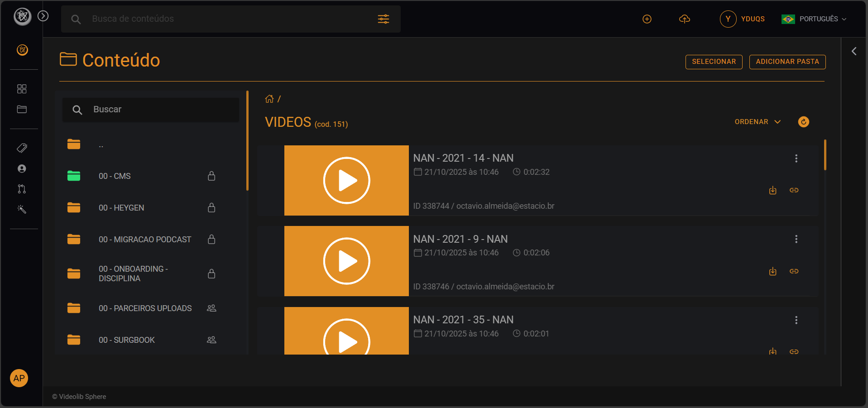Open options menu for NAN - 2021 - 35

click(796, 320)
